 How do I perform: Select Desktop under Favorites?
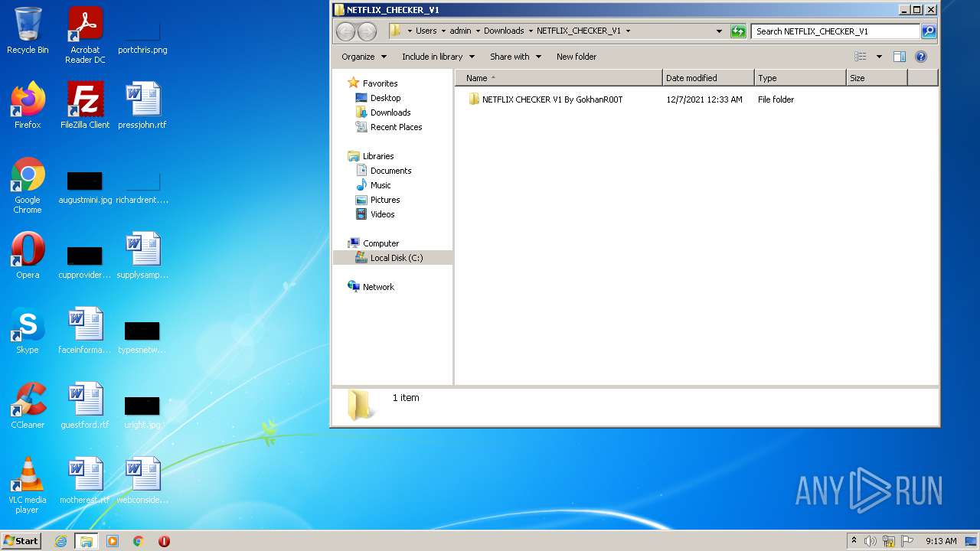pyautogui.click(x=385, y=98)
